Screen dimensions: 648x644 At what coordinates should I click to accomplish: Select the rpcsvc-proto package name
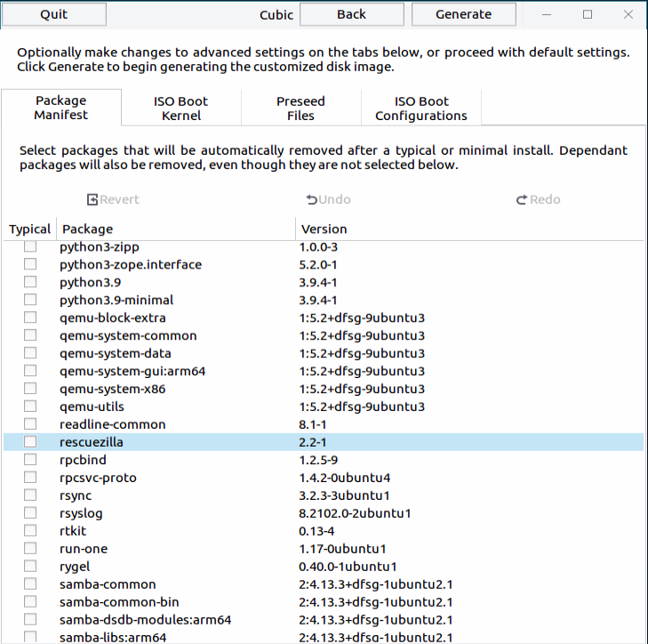pyautogui.click(x=98, y=478)
